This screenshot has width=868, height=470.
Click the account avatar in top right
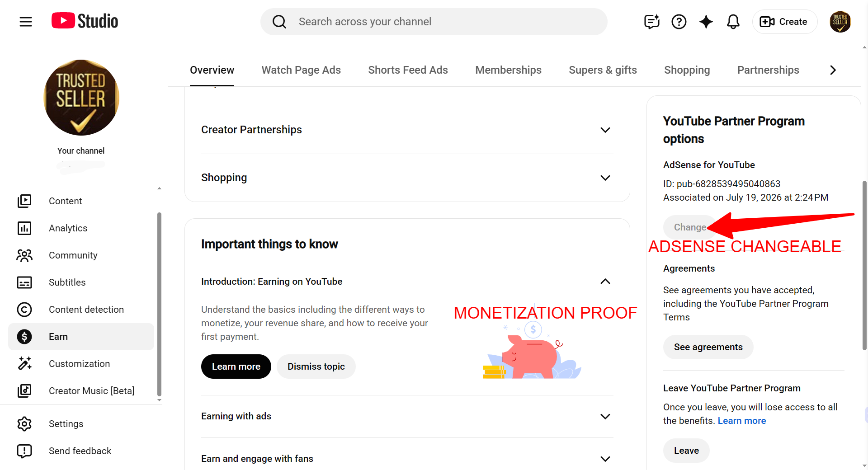pos(840,21)
